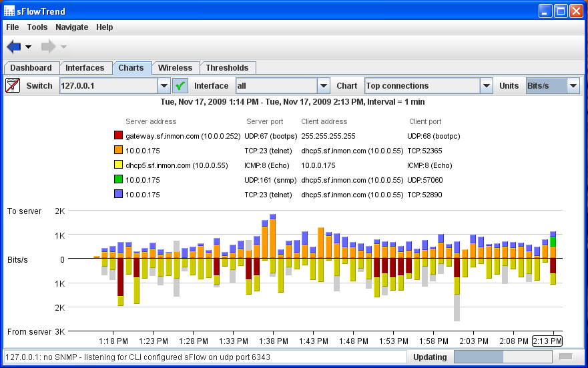Switch to the Dashboard tab
Viewport: 588px width, 368px height.
pyautogui.click(x=31, y=68)
